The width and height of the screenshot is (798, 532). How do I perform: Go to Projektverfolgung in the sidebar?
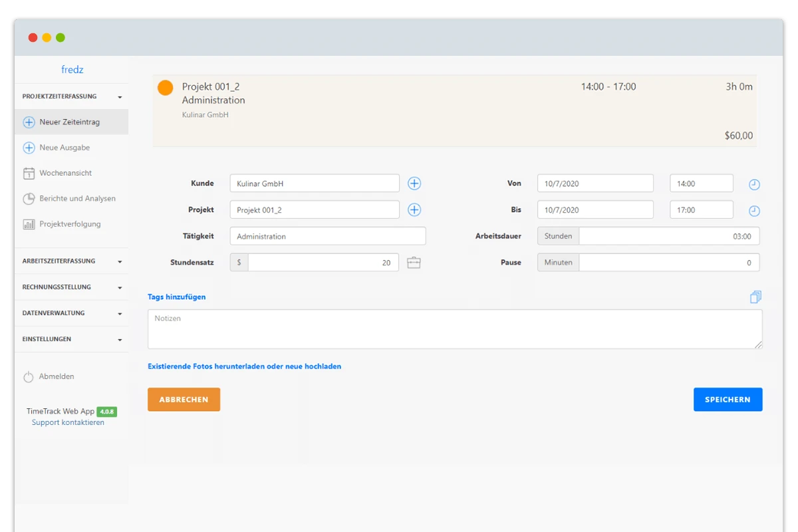tap(70, 224)
